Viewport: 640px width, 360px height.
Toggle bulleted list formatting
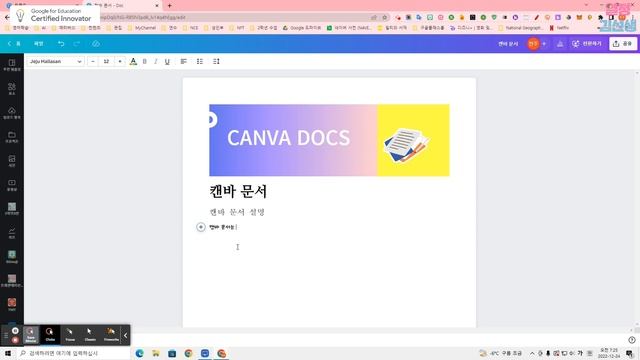pyautogui.click(x=200, y=61)
